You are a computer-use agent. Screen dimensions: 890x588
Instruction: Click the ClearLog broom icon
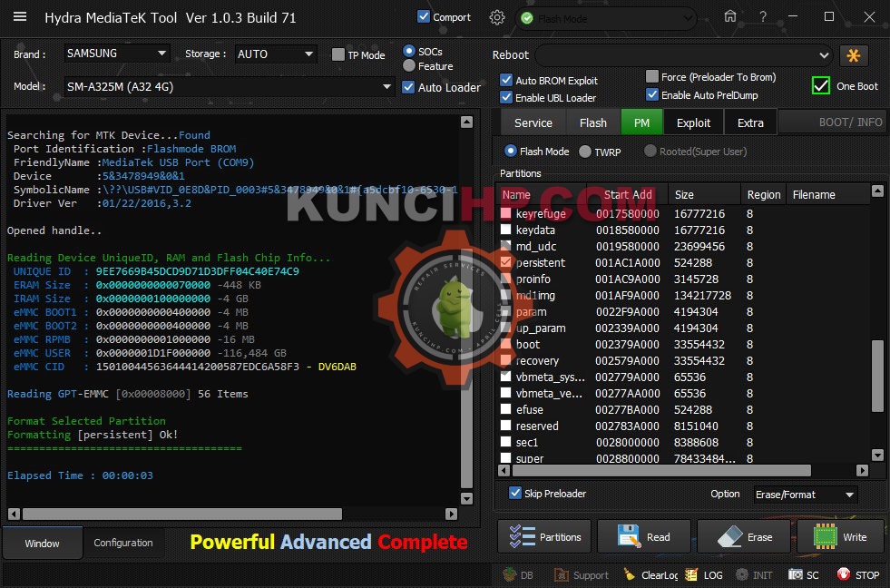[630, 574]
